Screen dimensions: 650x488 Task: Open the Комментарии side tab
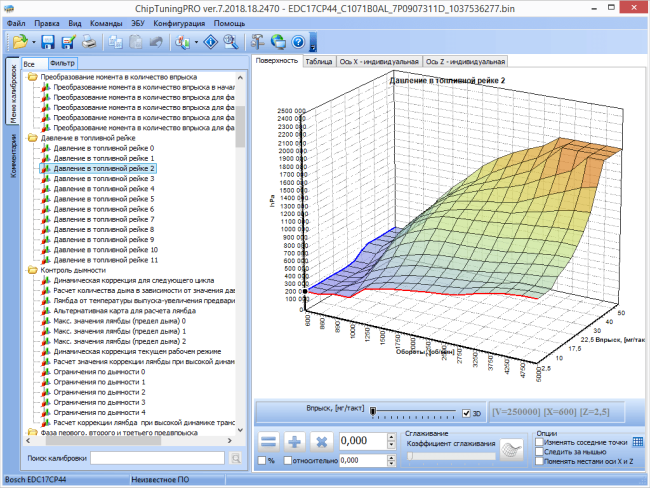13,156
